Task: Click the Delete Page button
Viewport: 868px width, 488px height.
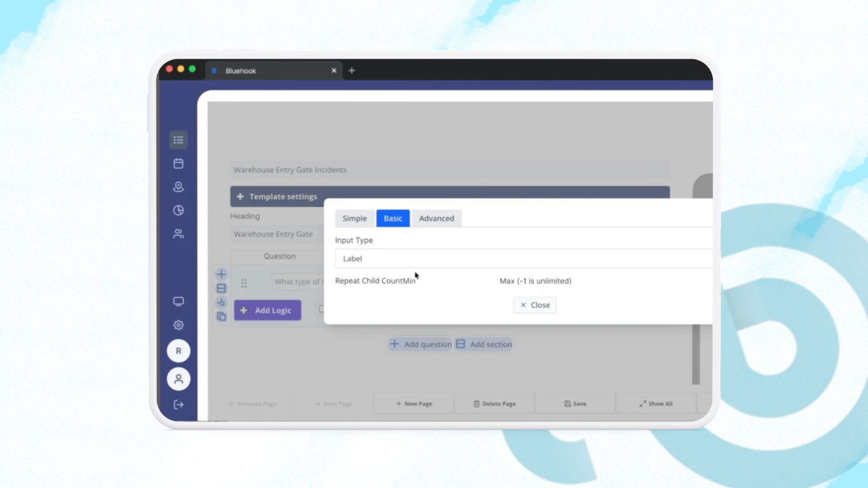Action: click(494, 403)
